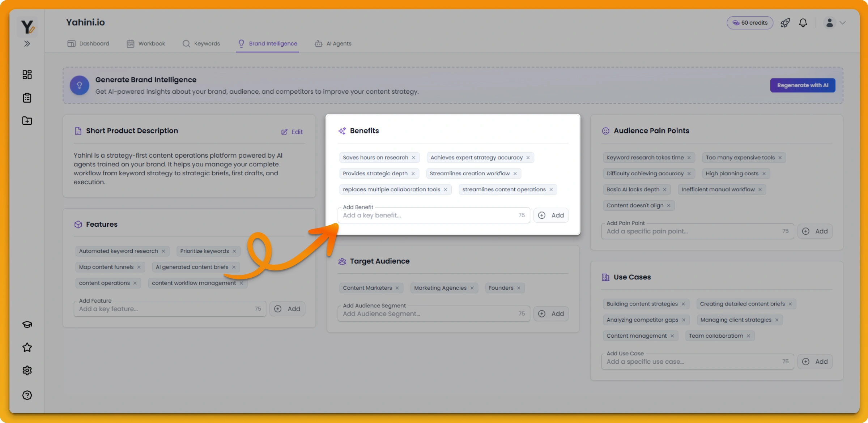Click the rocket icon in header

point(785,23)
